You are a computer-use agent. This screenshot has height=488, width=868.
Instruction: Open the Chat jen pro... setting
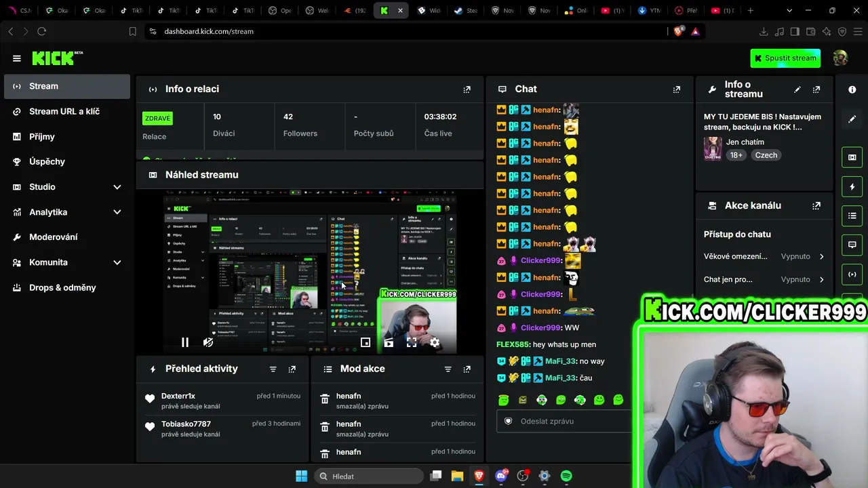tap(764, 279)
